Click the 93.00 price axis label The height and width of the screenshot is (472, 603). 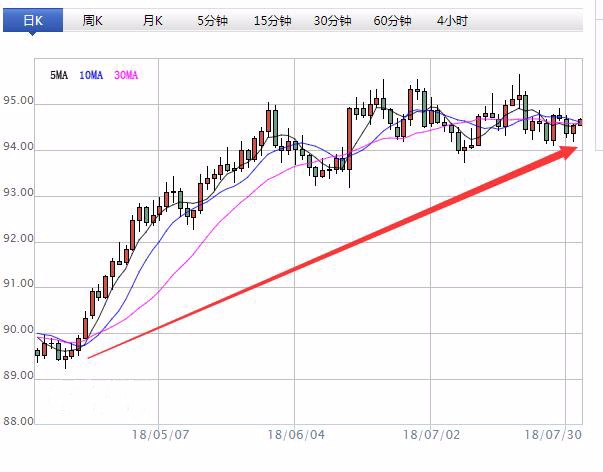tap(18, 192)
